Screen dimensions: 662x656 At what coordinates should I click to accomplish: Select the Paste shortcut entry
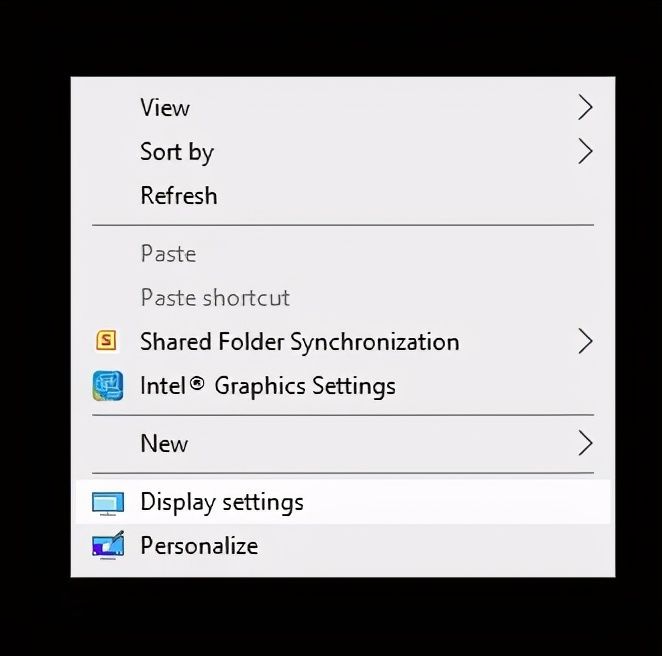click(x=215, y=298)
